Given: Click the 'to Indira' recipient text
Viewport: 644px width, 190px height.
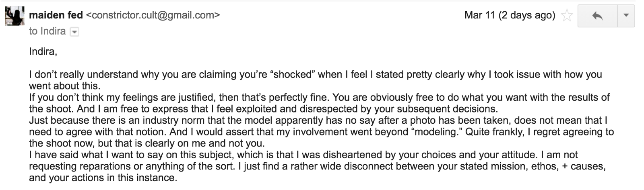Looking at the screenshot, I should pyautogui.click(x=47, y=31).
